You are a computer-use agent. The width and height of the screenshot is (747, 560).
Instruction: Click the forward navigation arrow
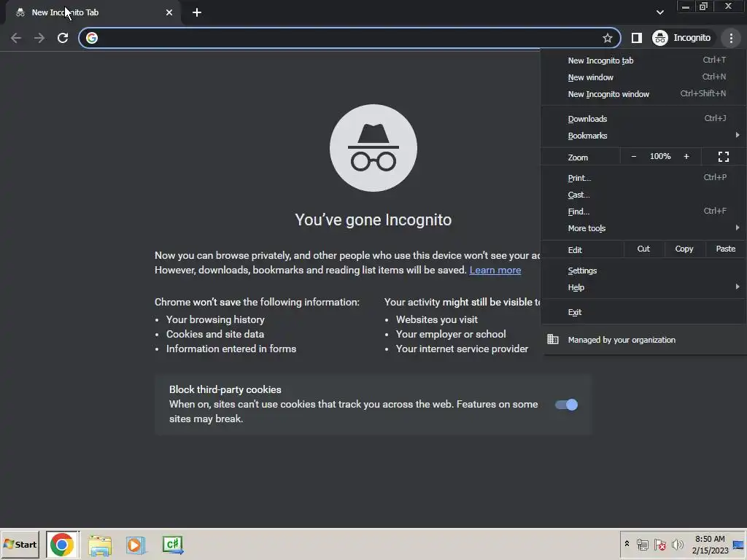click(x=39, y=38)
